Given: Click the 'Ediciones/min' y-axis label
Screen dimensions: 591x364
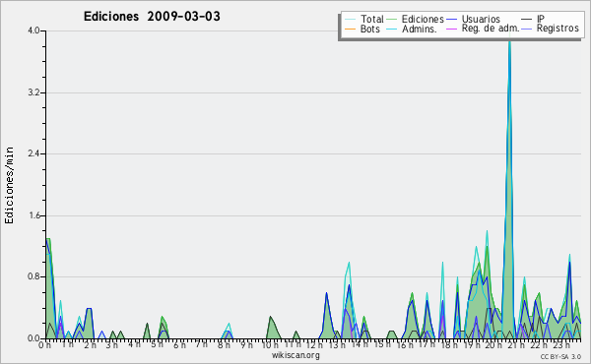Looking at the screenshot, I should [x=9, y=185].
